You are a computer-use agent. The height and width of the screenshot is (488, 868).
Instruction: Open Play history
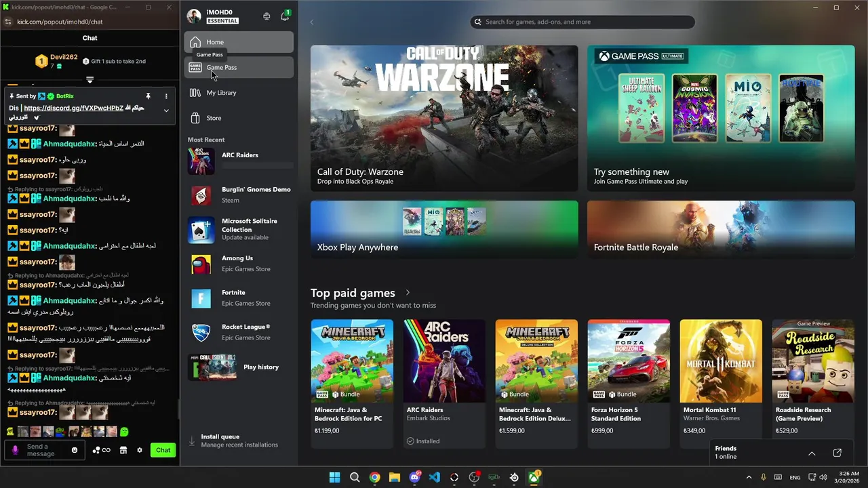click(x=240, y=367)
